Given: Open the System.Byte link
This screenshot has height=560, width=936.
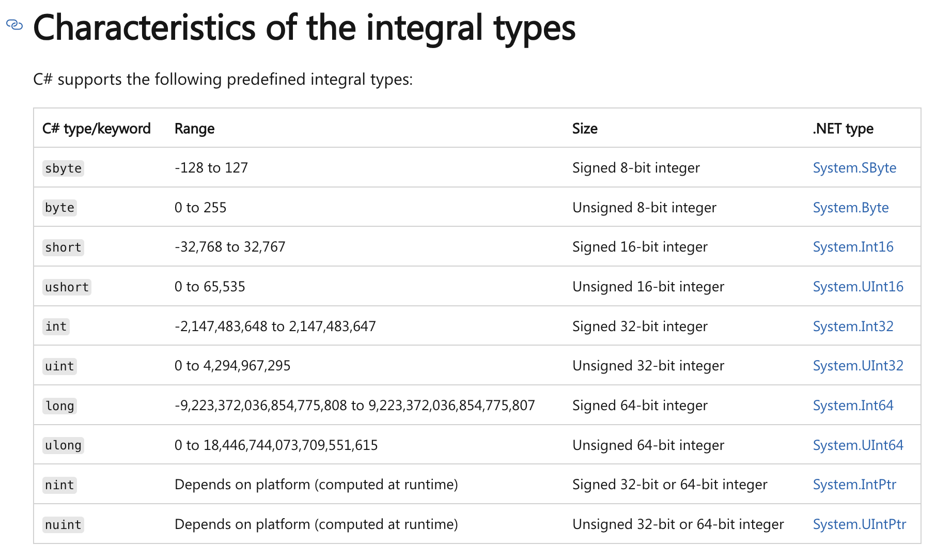Looking at the screenshot, I should pos(851,208).
